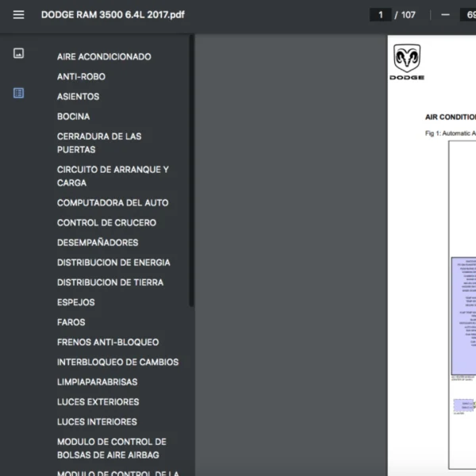476x476 pixels.
Task: Open LIMPIAPARABRISAS outline entry
Action: (97, 382)
